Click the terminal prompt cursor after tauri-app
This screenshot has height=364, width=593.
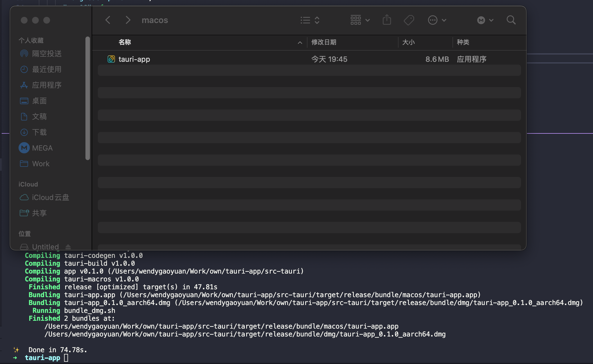(x=66, y=358)
